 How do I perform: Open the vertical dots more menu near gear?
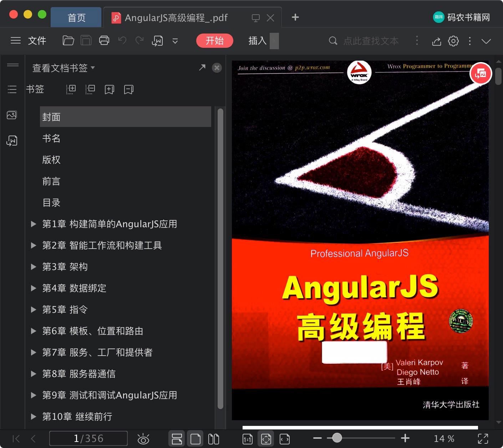(470, 41)
